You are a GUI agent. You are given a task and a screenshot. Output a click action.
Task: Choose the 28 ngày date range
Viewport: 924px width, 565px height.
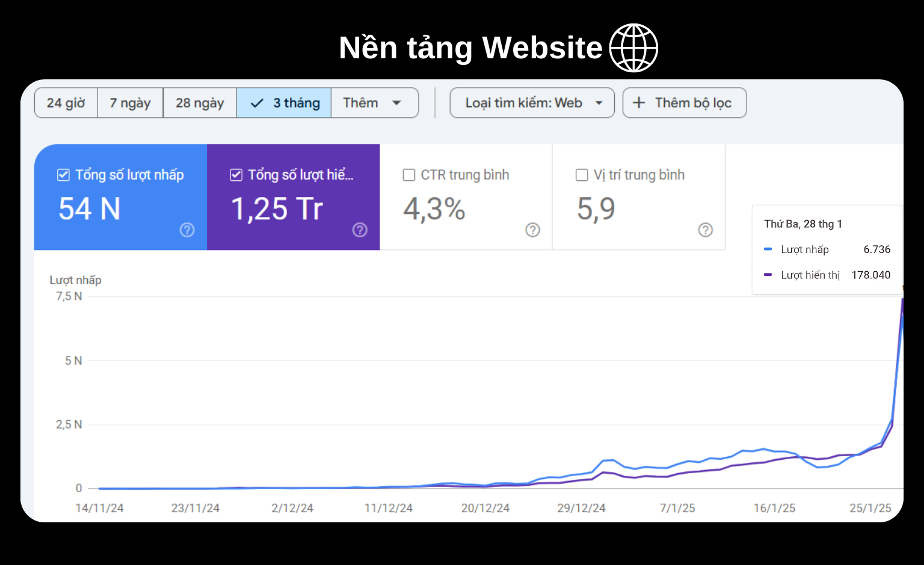(x=200, y=103)
